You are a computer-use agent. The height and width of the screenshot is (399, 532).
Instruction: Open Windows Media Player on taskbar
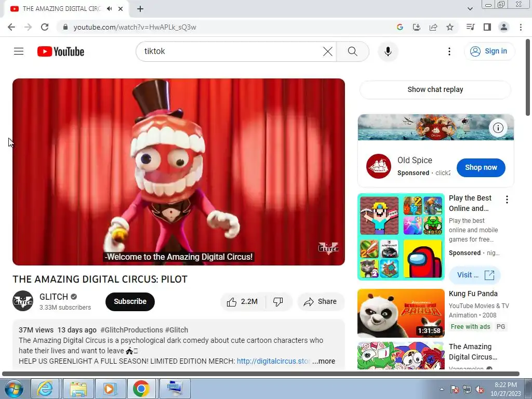tap(110, 389)
